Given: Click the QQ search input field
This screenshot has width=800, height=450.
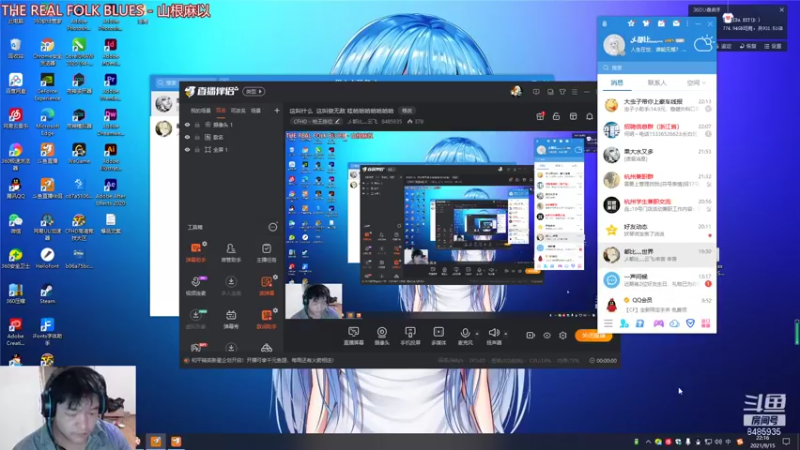Looking at the screenshot, I should [657, 67].
